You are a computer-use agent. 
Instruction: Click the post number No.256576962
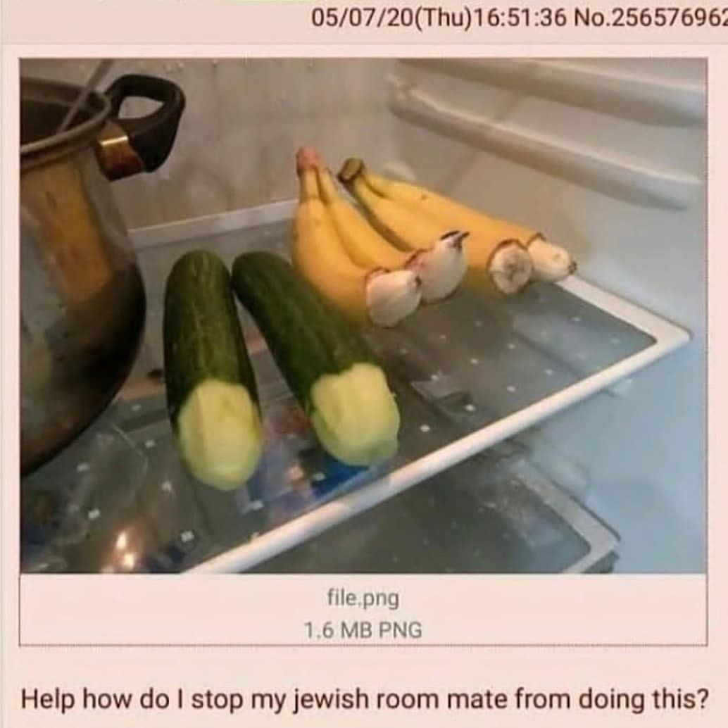click(651, 18)
